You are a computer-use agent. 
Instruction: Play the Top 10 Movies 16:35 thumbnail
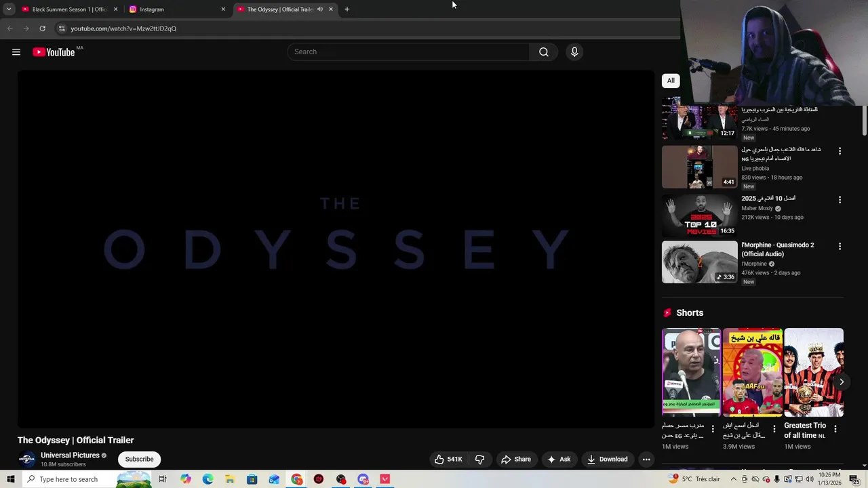coord(699,215)
